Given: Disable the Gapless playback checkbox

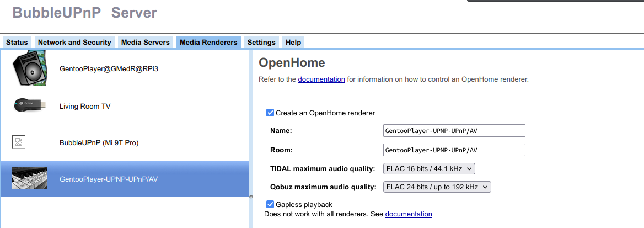Looking at the screenshot, I should pyautogui.click(x=270, y=204).
